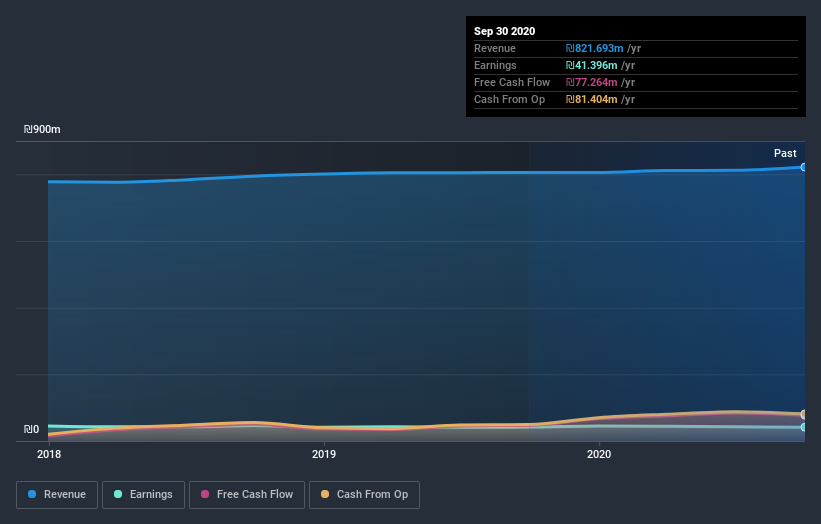Click the ₪0 y-axis label
Screen dimensions: 821x524
pyautogui.click(x=31, y=429)
